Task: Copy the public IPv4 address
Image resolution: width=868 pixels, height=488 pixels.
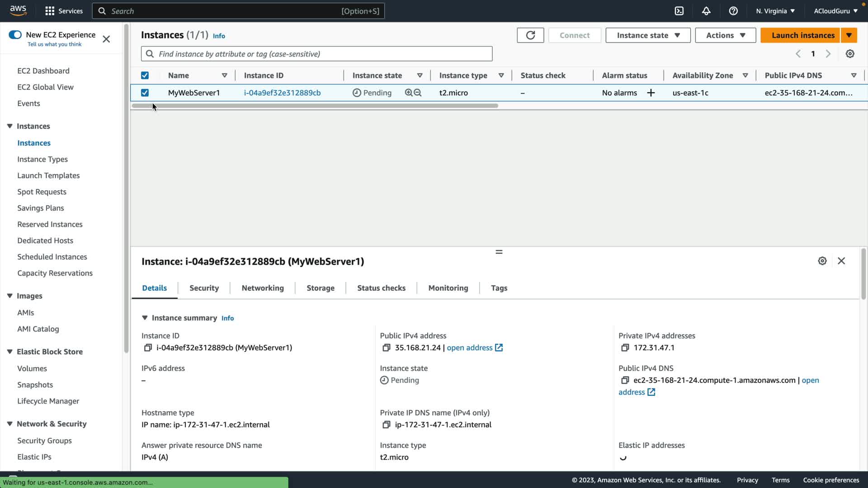Action: [x=386, y=347]
